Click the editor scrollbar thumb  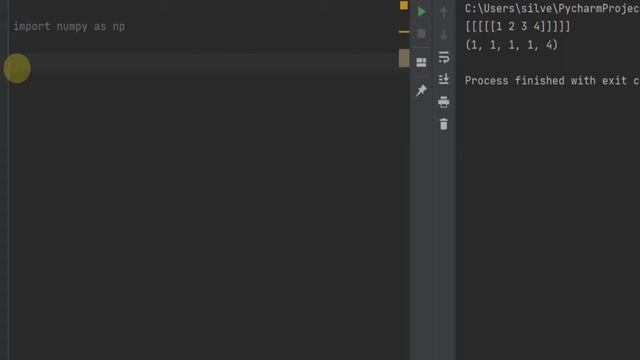coord(404,58)
